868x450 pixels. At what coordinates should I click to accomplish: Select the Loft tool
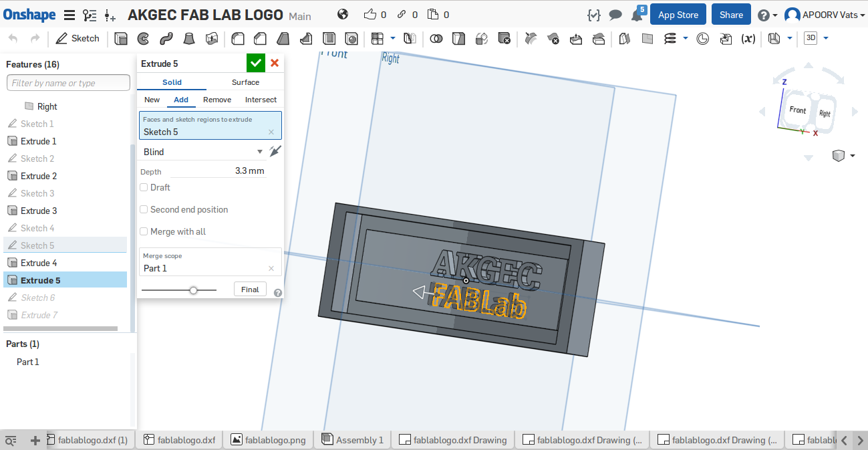[189, 39]
